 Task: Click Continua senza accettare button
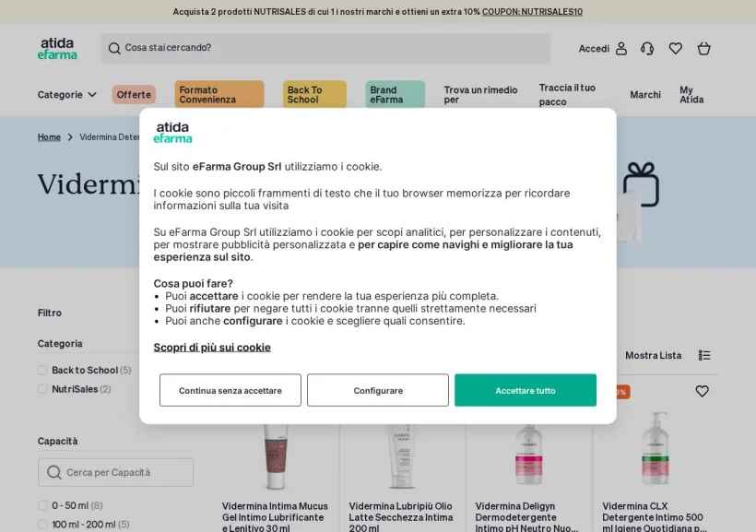point(230,390)
